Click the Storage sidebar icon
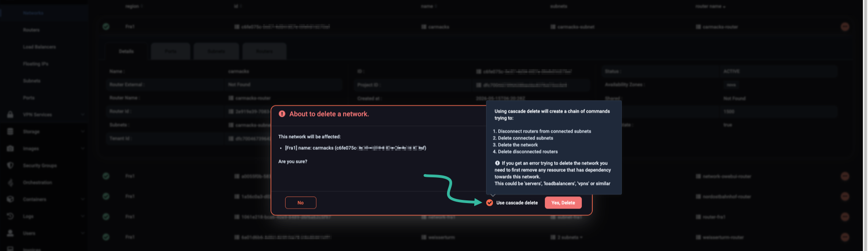The width and height of the screenshot is (868, 251). [x=10, y=132]
